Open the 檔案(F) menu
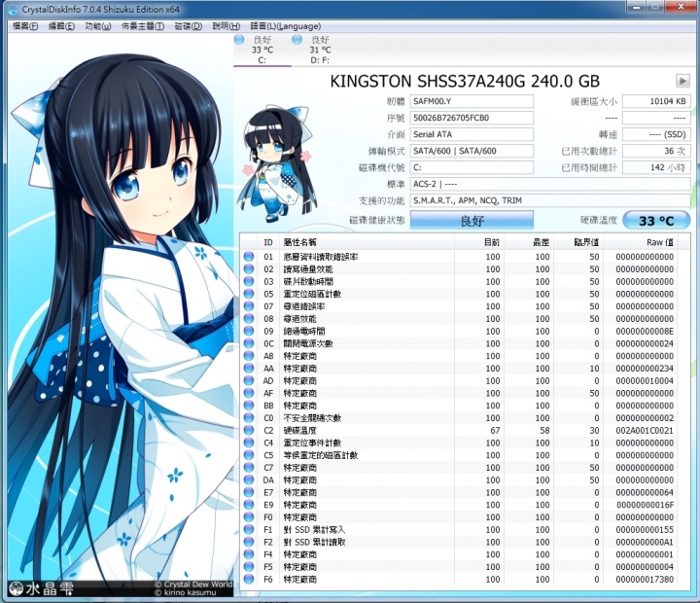This screenshot has height=603, width=700. tap(25, 26)
